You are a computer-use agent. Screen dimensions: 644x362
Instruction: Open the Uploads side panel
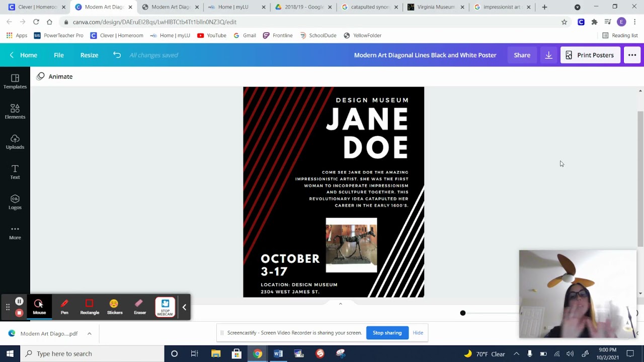pos(15,142)
